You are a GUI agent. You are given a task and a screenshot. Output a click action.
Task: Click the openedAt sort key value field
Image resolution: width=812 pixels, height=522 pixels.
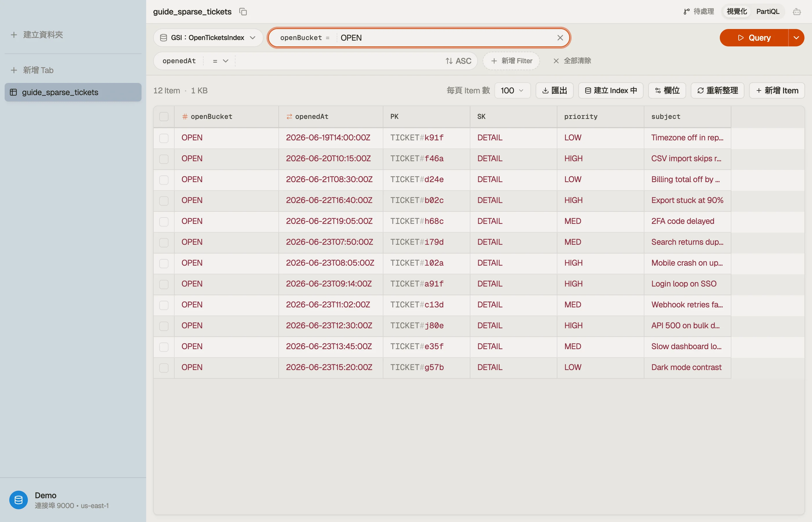tap(339, 61)
